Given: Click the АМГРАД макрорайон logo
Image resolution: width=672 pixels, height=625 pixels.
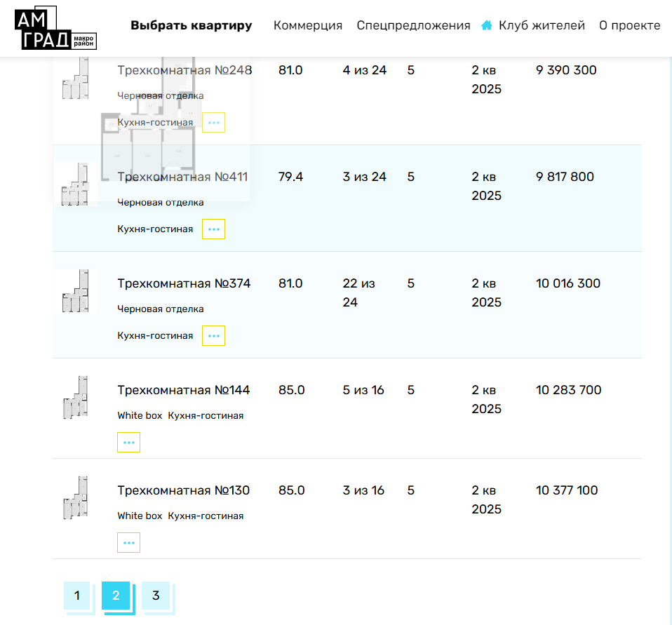Looking at the screenshot, I should pos(55,28).
